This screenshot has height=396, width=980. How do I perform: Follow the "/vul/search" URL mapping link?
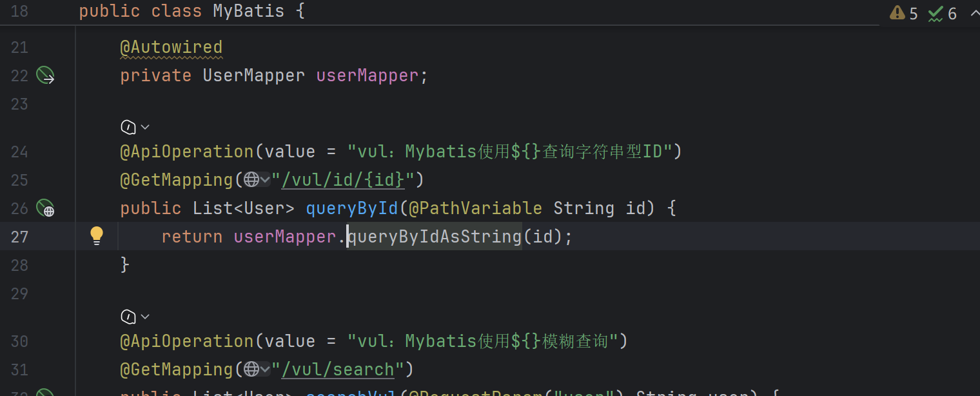coord(337,370)
